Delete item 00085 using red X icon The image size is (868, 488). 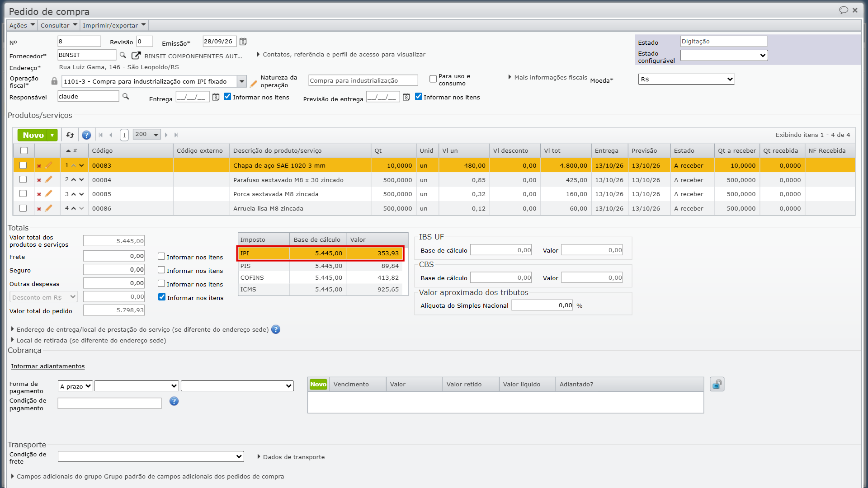click(39, 194)
